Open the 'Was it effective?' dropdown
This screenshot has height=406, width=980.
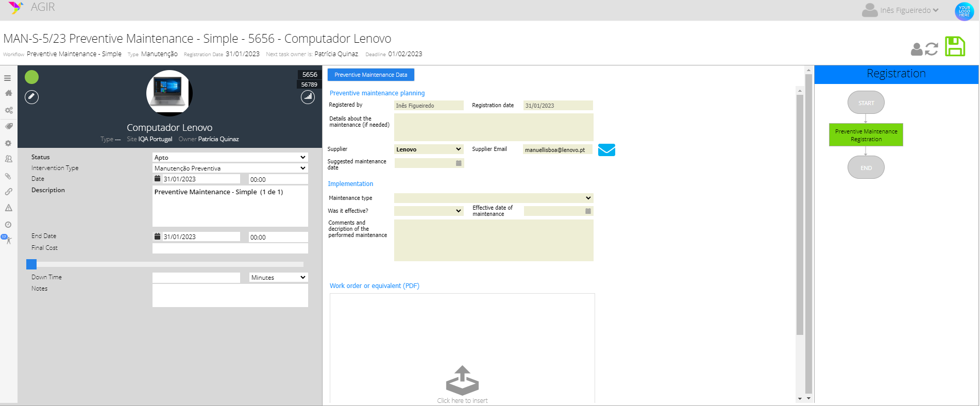tap(429, 211)
